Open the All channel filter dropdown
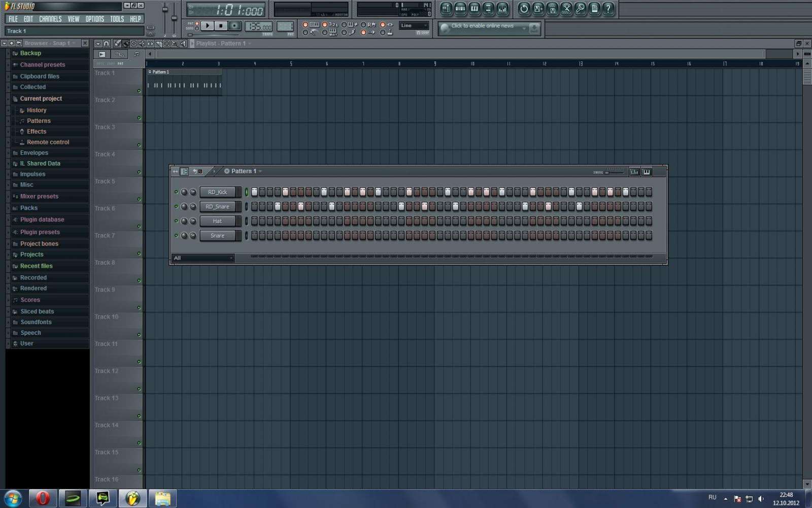 coord(203,258)
